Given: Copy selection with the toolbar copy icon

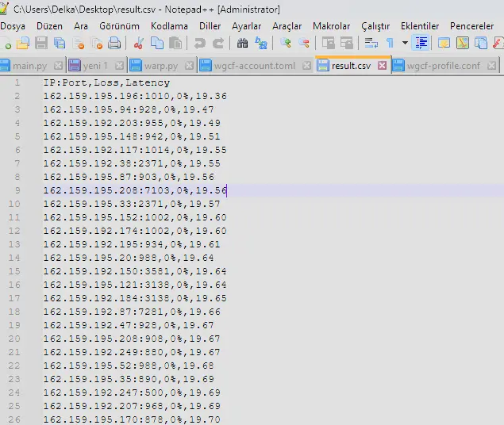Looking at the screenshot, I should tap(157, 43).
